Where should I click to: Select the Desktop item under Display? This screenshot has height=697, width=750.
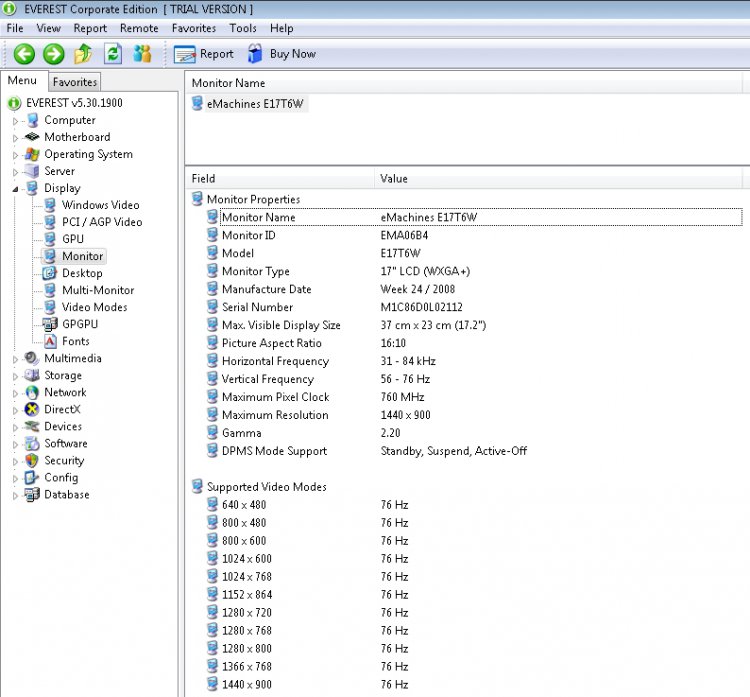(82, 274)
